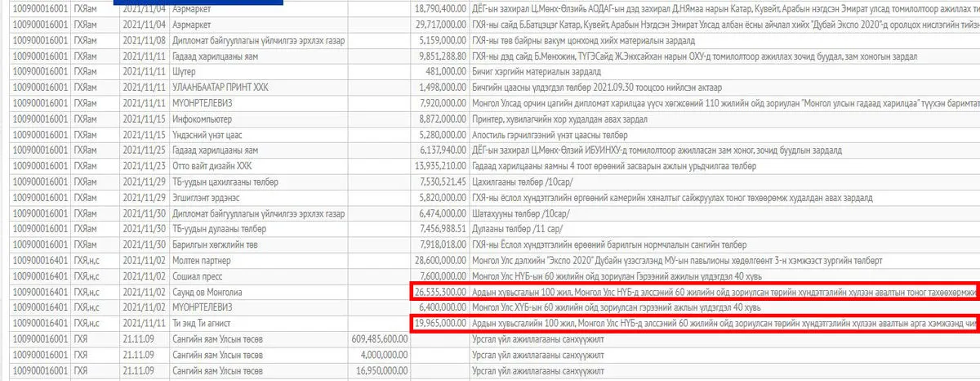
Task: Select the amount 7,920,000.00
Action: click(443, 103)
